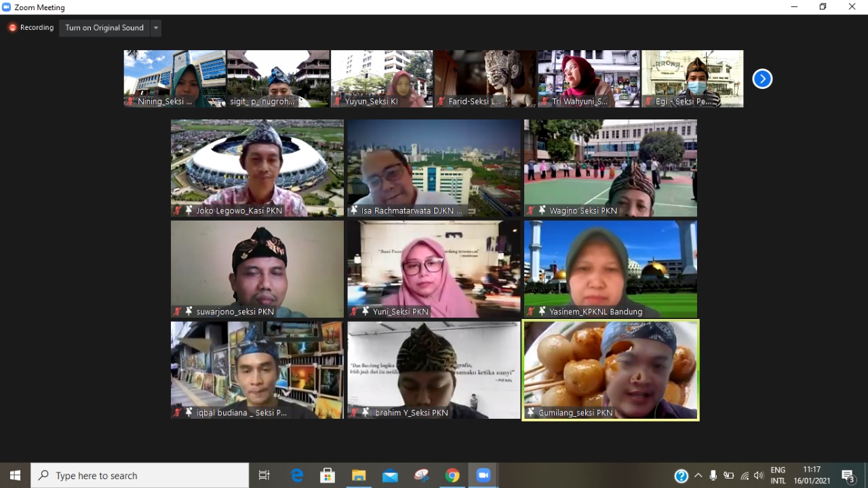Click muted microphone icon on Gumilang's tile
The width and height of the screenshot is (868, 488).
click(530, 413)
